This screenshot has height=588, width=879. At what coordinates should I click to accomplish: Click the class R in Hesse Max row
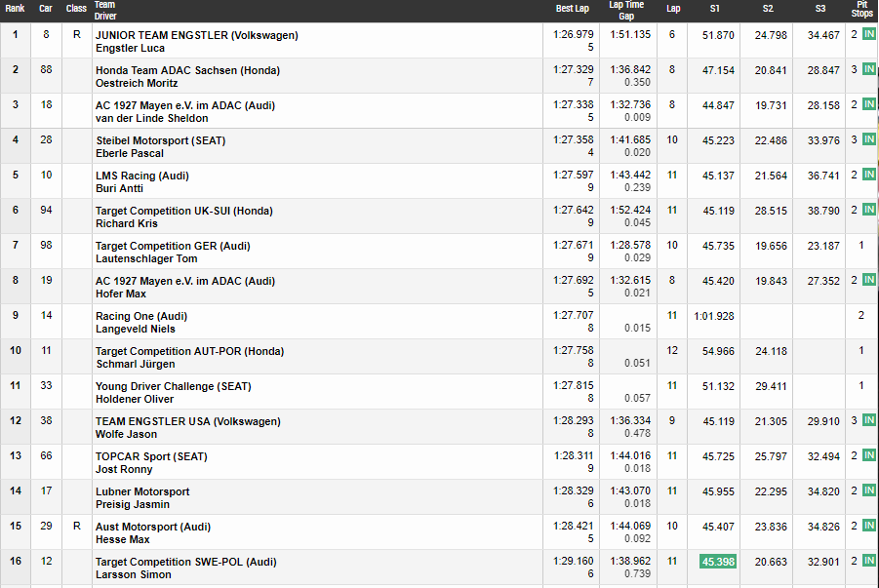coord(77,527)
